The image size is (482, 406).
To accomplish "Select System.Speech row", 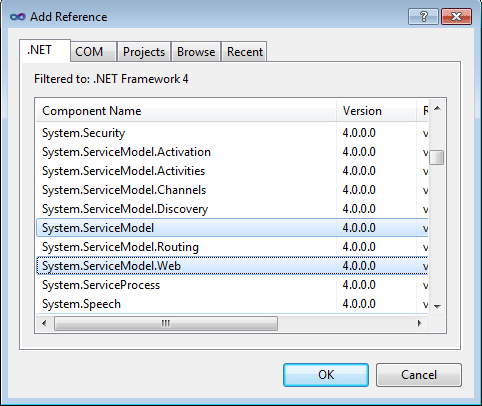I will tap(232, 304).
